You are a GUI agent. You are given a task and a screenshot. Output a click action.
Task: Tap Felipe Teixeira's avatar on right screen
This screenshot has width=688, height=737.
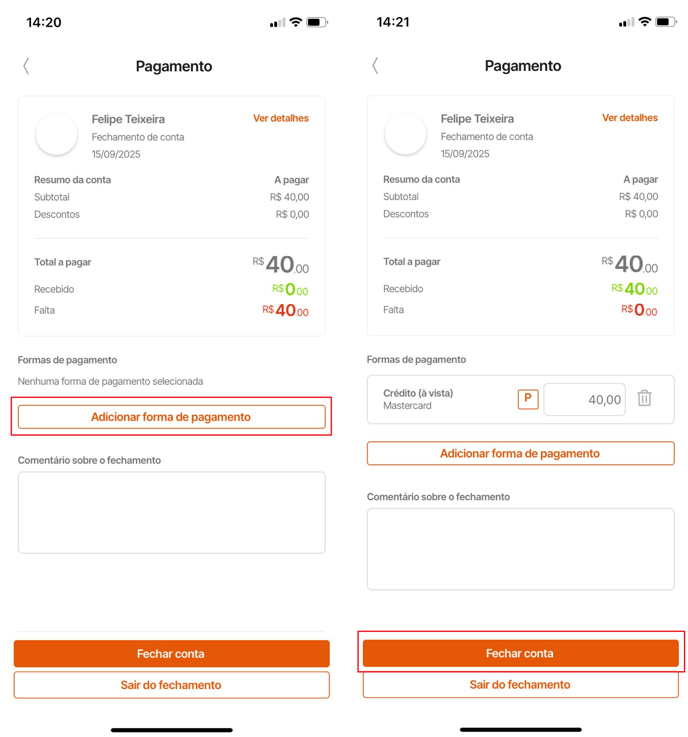coord(406,134)
